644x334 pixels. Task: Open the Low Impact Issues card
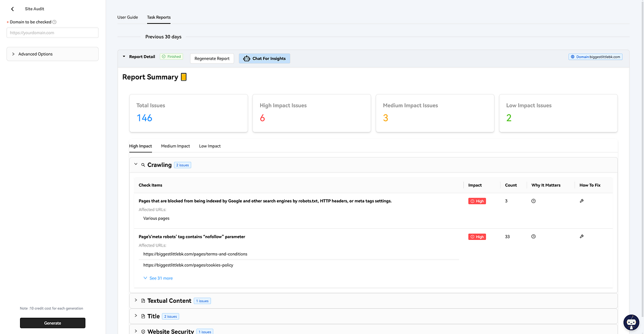point(558,113)
